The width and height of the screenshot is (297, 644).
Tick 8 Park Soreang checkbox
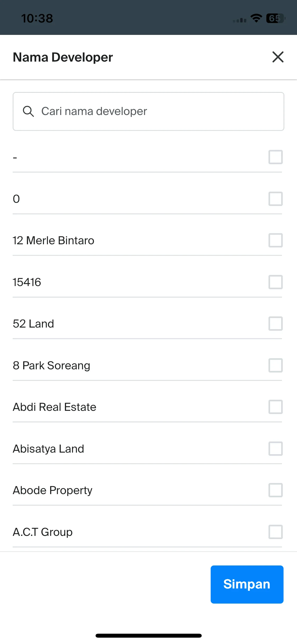click(x=275, y=365)
